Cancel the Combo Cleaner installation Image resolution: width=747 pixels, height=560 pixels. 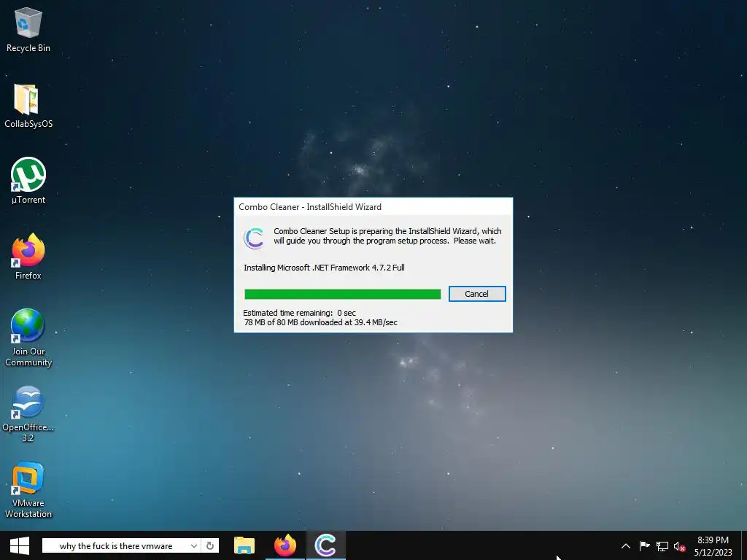click(477, 294)
